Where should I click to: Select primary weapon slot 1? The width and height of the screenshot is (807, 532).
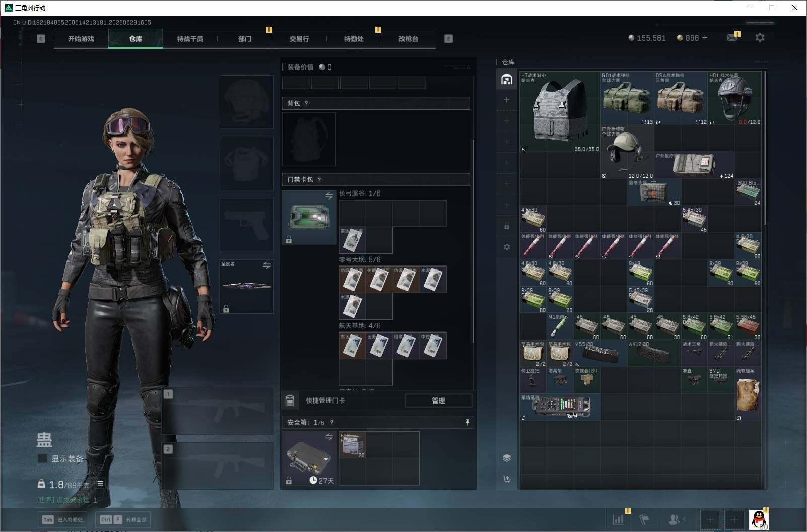point(218,411)
